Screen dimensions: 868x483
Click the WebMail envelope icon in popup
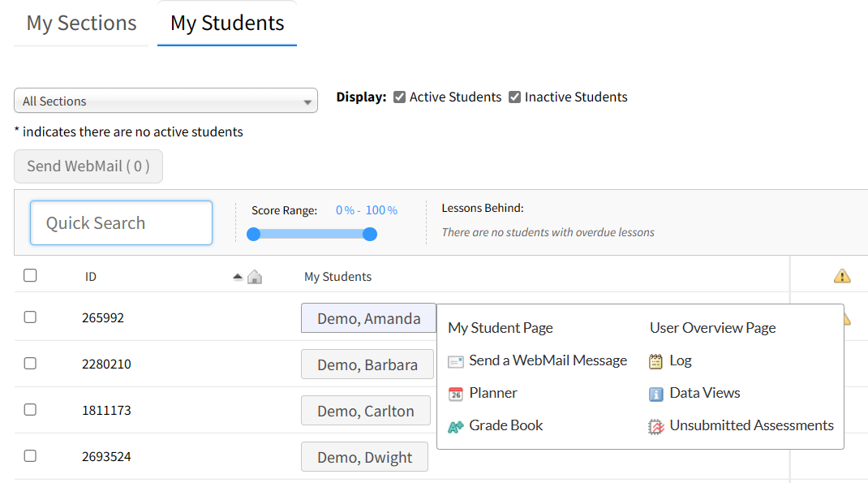click(x=455, y=361)
